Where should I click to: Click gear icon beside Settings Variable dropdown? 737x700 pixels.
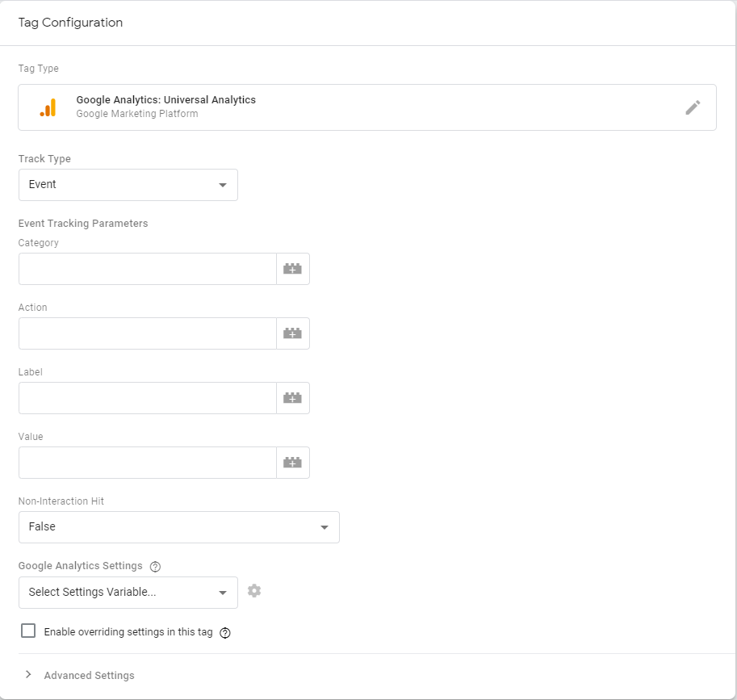pos(254,591)
